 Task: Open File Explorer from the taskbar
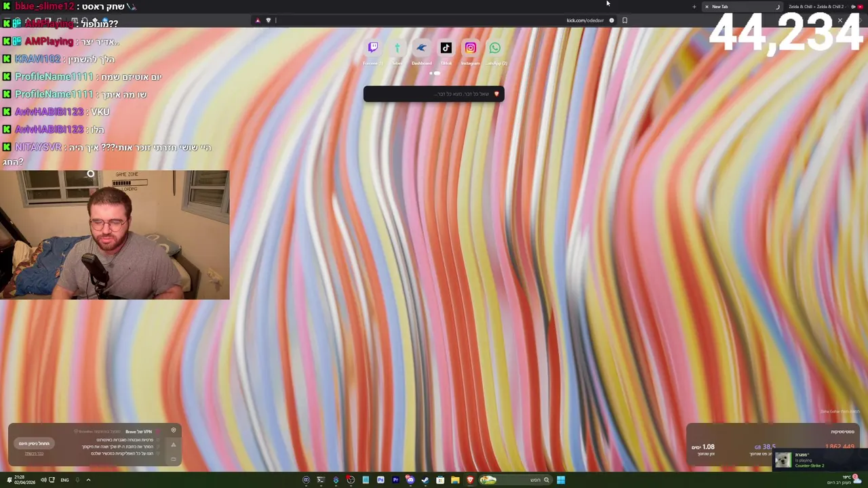[x=455, y=480]
